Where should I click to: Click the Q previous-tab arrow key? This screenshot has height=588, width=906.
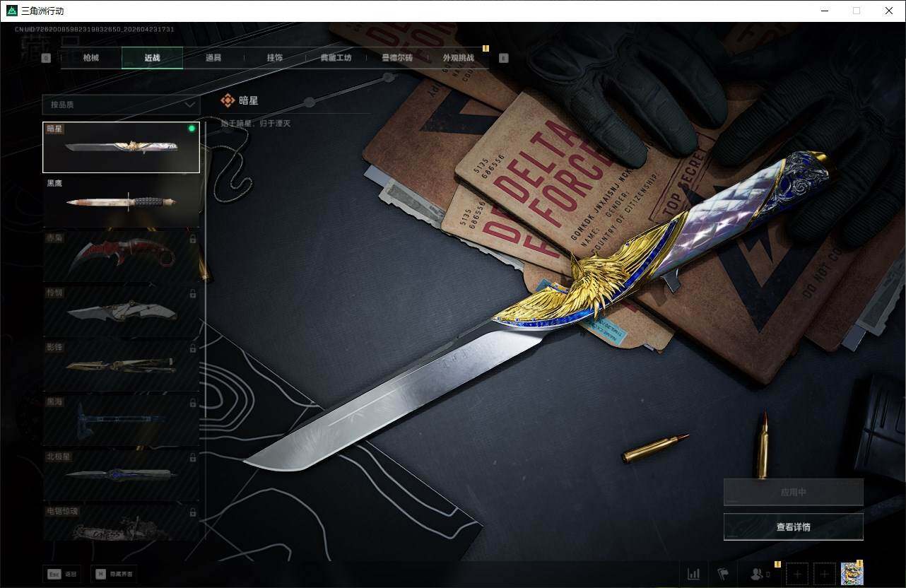click(x=46, y=58)
